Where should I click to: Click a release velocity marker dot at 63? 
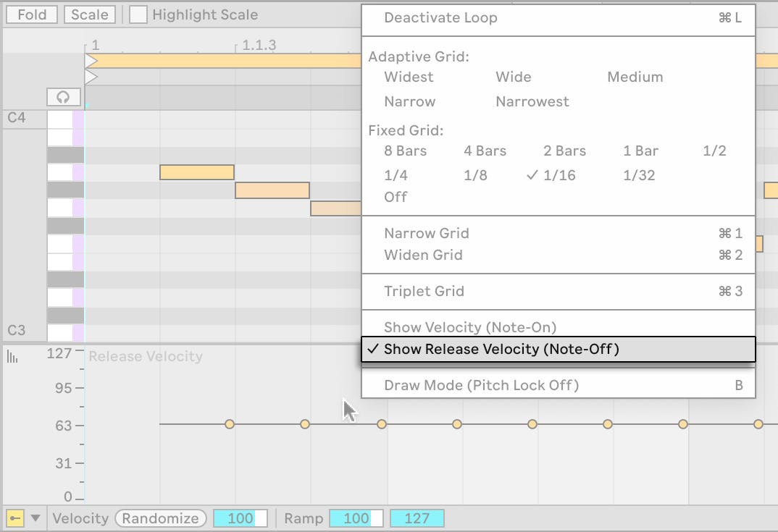pyautogui.click(x=229, y=425)
